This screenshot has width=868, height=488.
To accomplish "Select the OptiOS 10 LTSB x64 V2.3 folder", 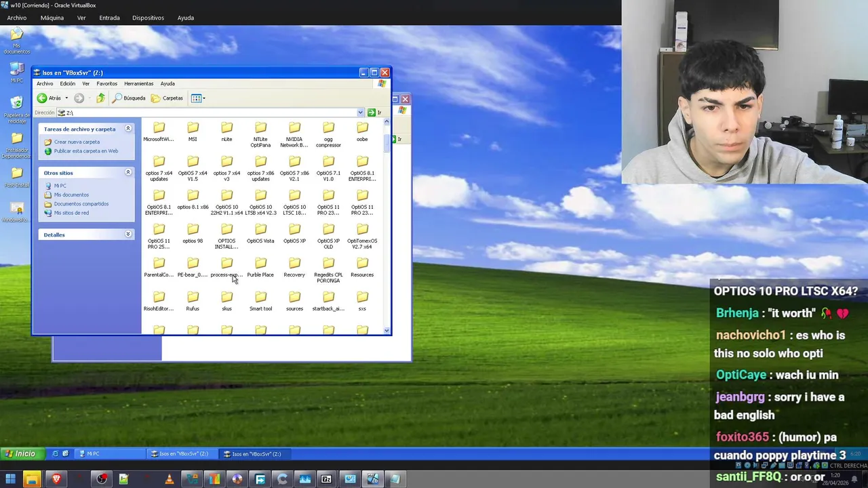I will (x=260, y=202).
